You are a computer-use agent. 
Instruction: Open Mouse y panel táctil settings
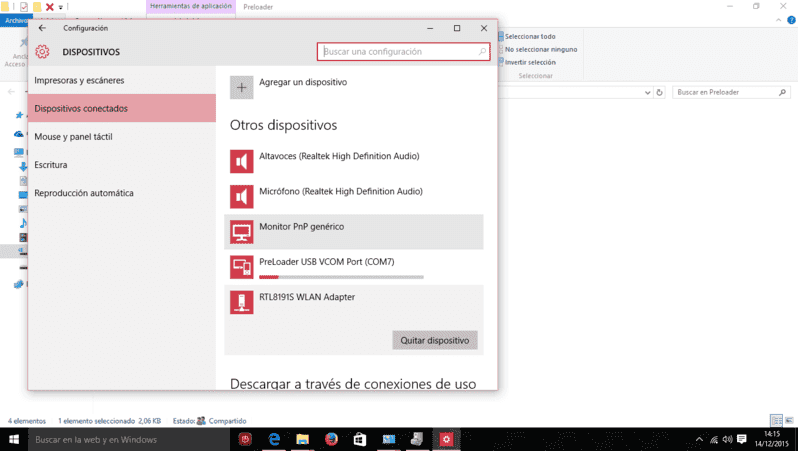(122, 136)
